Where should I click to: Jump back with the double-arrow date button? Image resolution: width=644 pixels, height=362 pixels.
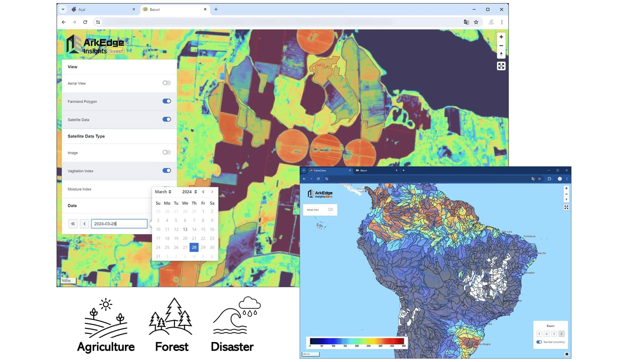(73, 224)
